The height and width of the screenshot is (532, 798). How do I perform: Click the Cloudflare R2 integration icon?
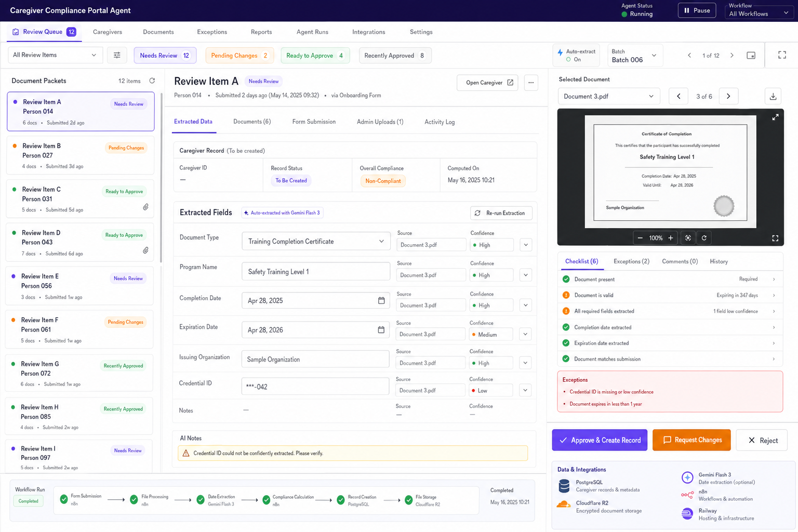(564, 505)
